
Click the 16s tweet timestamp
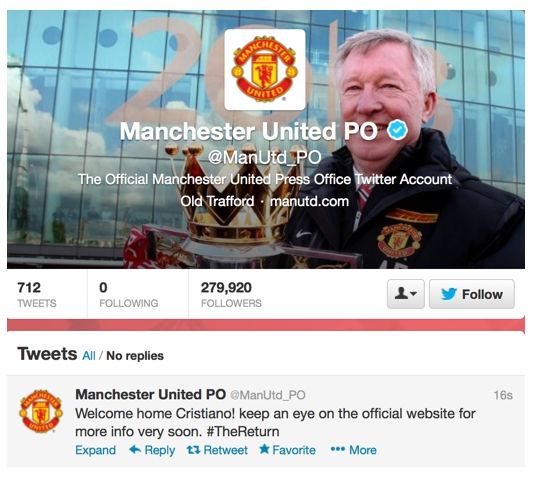point(503,395)
